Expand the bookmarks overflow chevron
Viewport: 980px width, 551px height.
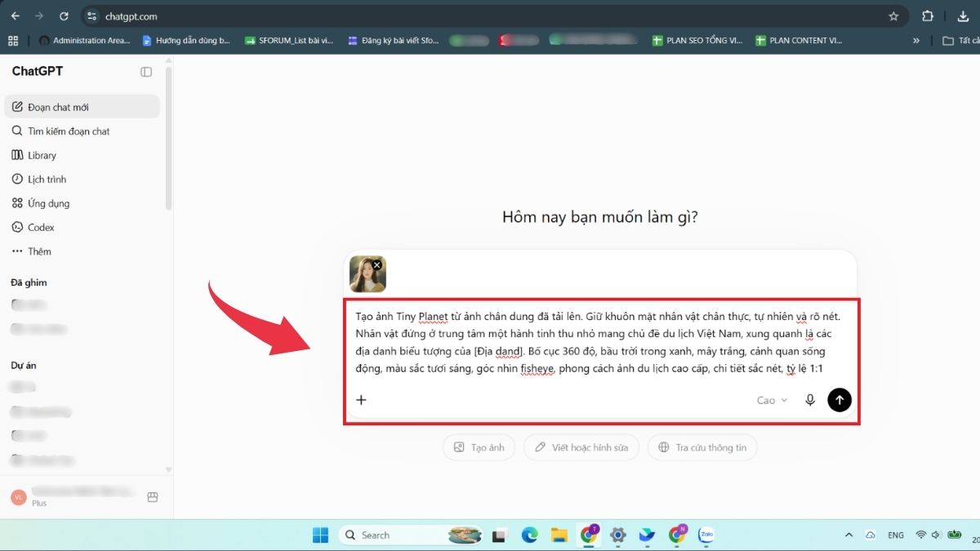pyautogui.click(x=916, y=40)
